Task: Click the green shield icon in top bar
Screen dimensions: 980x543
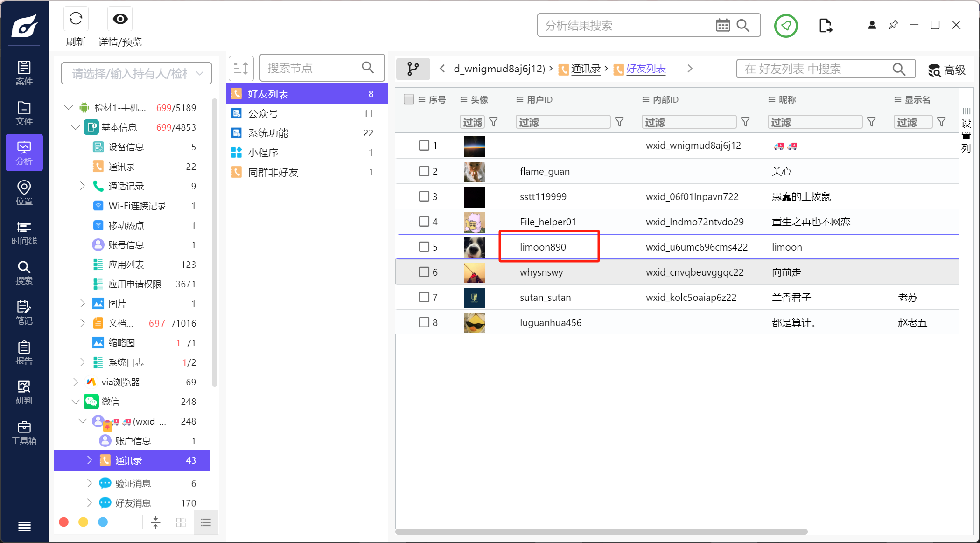Action: (x=786, y=25)
